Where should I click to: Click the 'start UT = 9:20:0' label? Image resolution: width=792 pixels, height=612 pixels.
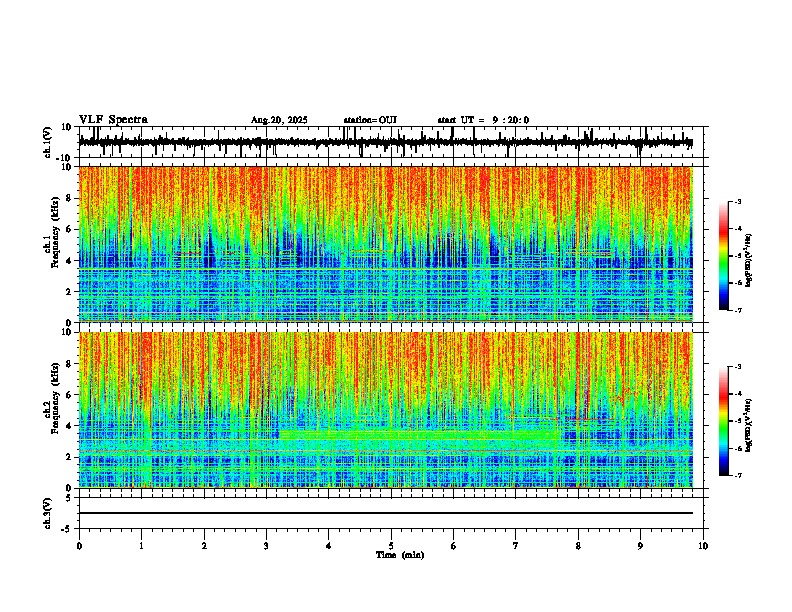[483, 120]
